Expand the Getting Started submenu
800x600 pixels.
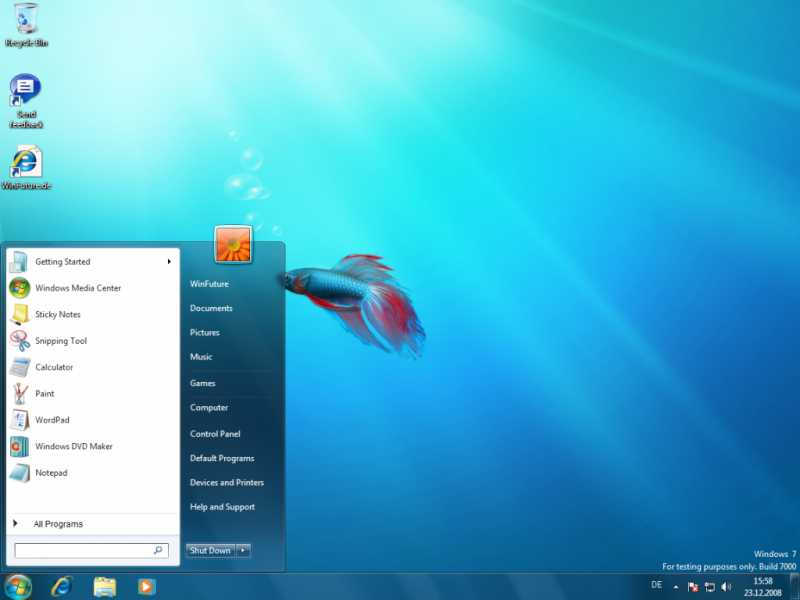(170, 262)
